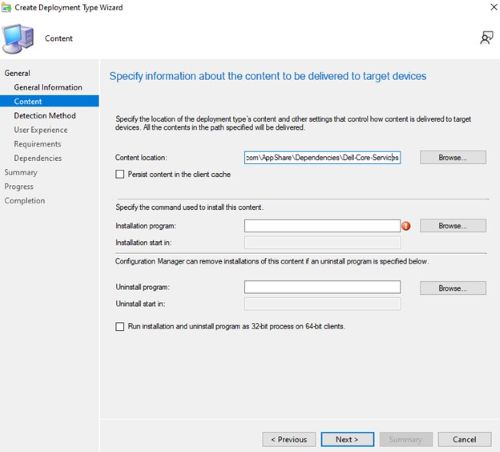Click the feedback person icon at top right
The width and height of the screenshot is (500, 452).
[487, 37]
